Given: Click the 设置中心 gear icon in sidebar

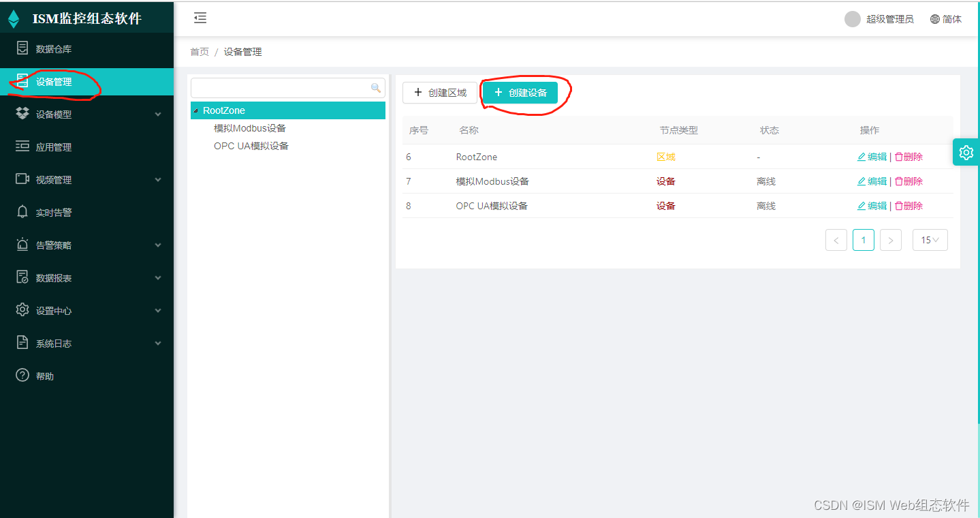Looking at the screenshot, I should tap(22, 310).
